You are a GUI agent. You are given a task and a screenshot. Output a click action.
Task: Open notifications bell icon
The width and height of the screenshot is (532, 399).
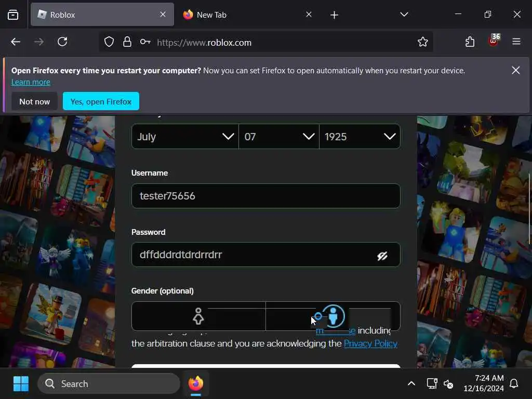514,383
